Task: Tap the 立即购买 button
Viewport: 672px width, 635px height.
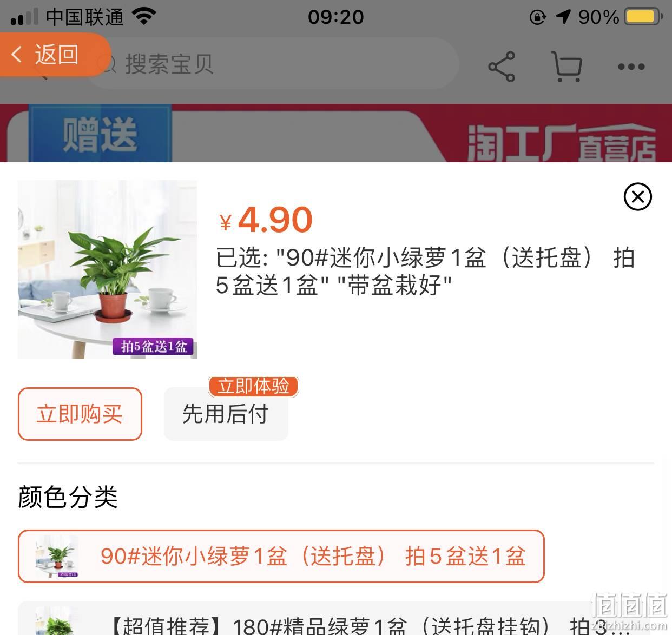Action: point(80,414)
